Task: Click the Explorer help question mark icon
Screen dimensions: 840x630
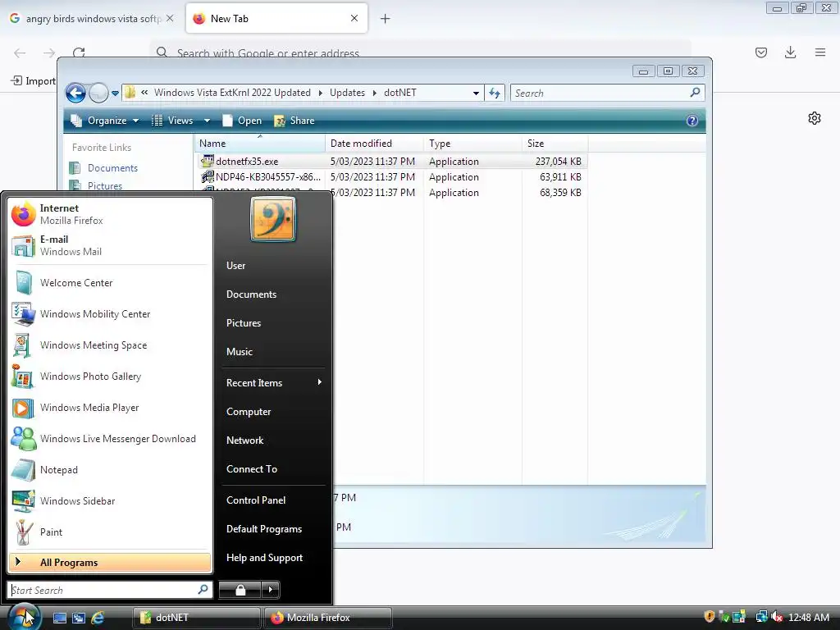Action: pos(692,121)
